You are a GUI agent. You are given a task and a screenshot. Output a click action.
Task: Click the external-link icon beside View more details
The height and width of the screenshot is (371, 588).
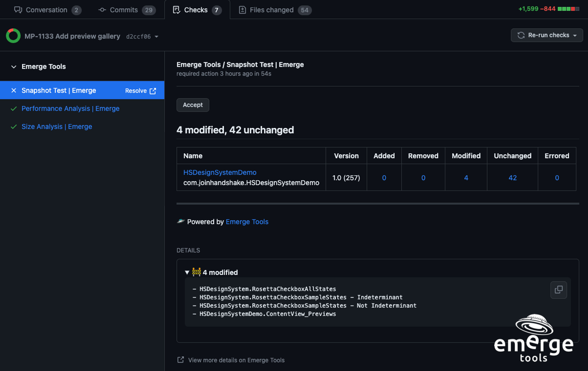tap(180, 360)
